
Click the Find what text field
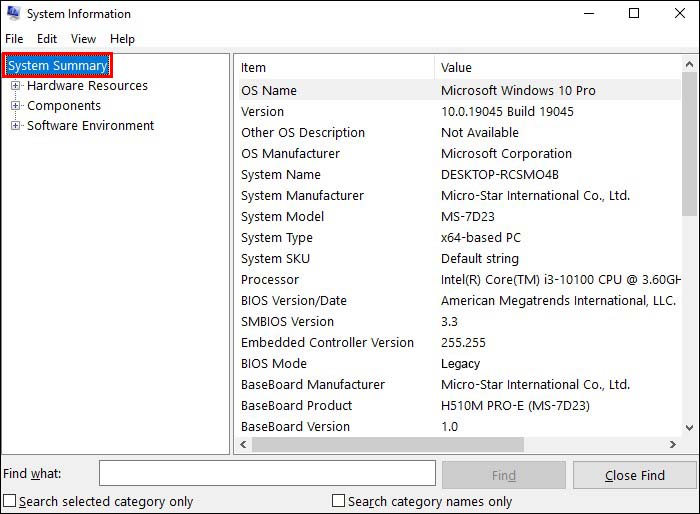[x=267, y=474]
